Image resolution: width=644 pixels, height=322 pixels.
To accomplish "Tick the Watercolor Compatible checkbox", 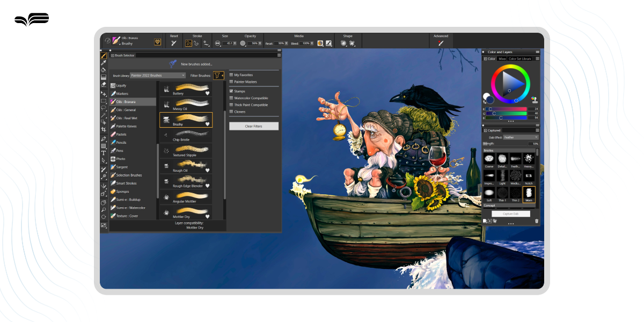I will (231, 98).
